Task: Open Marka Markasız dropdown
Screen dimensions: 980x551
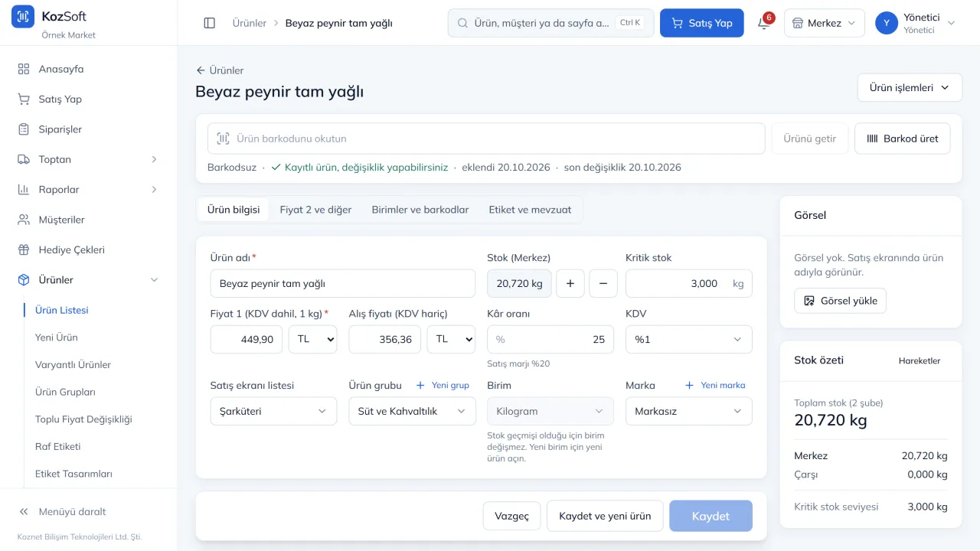Action: point(689,411)
